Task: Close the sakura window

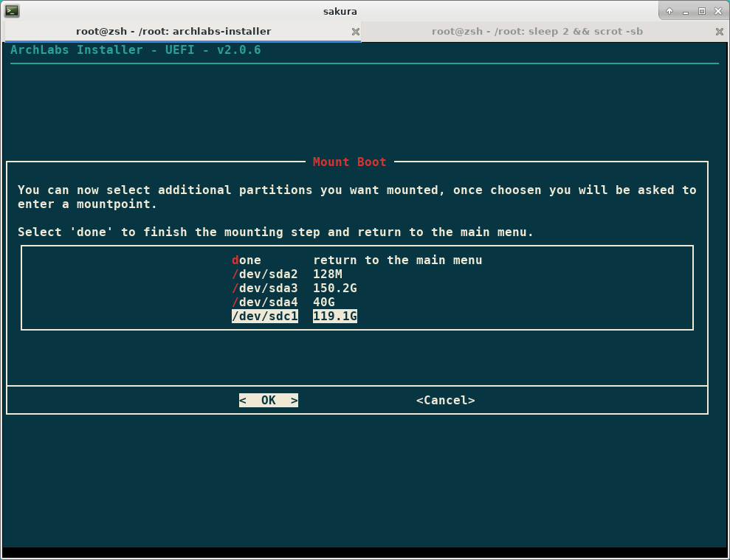Action: 718,11
